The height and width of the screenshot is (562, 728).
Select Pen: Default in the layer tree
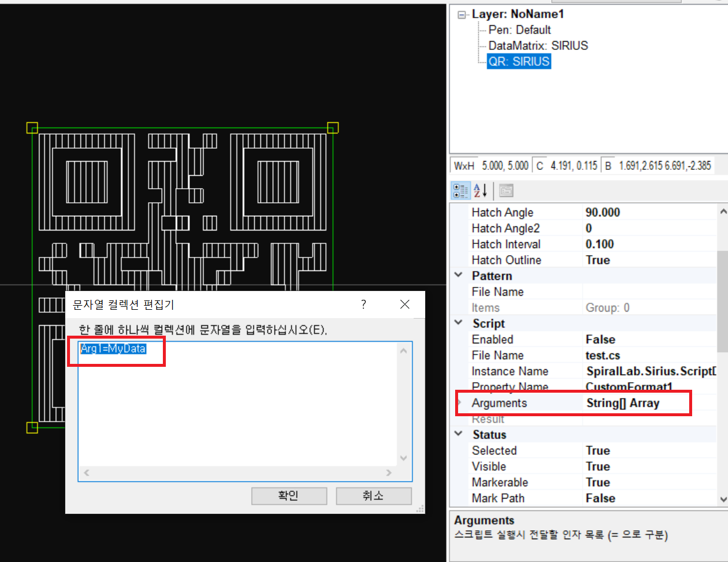point(520,30)
